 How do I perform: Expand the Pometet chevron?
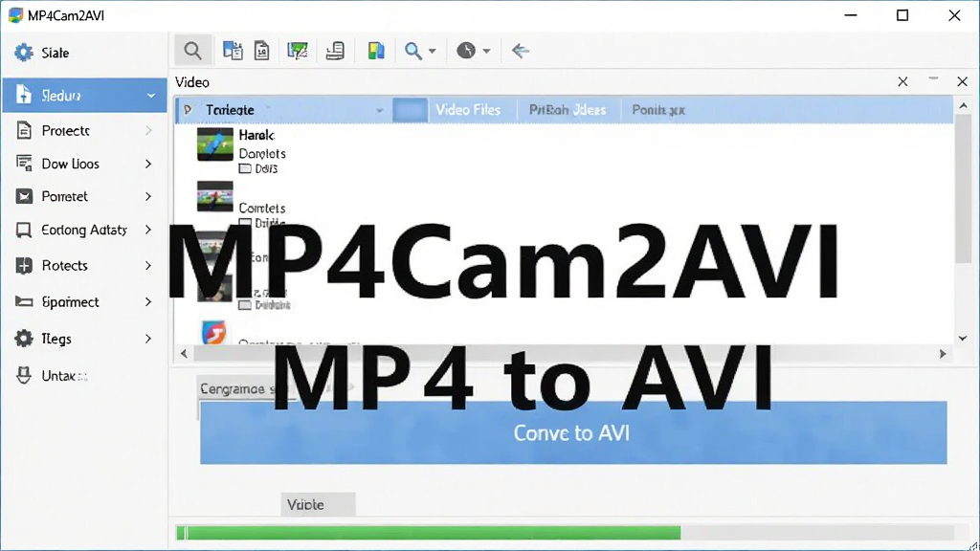click(x=148, y=196)
